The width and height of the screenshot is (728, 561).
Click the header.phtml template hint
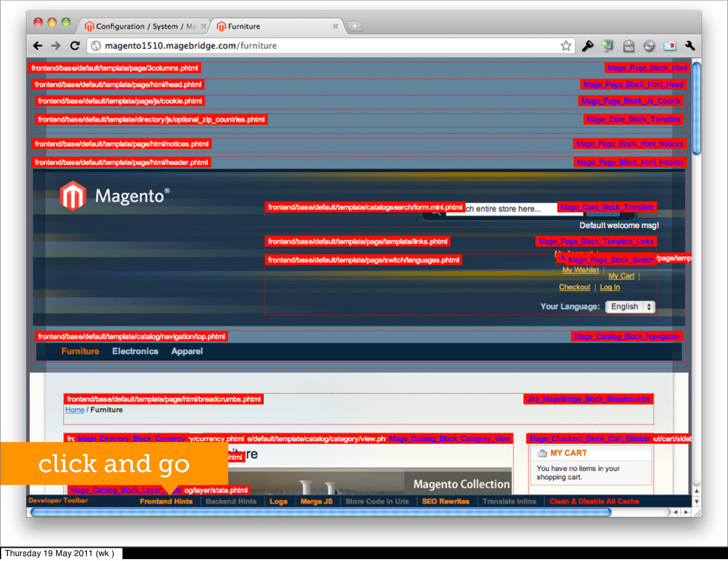pyautogui.click(x=121, y=163)
